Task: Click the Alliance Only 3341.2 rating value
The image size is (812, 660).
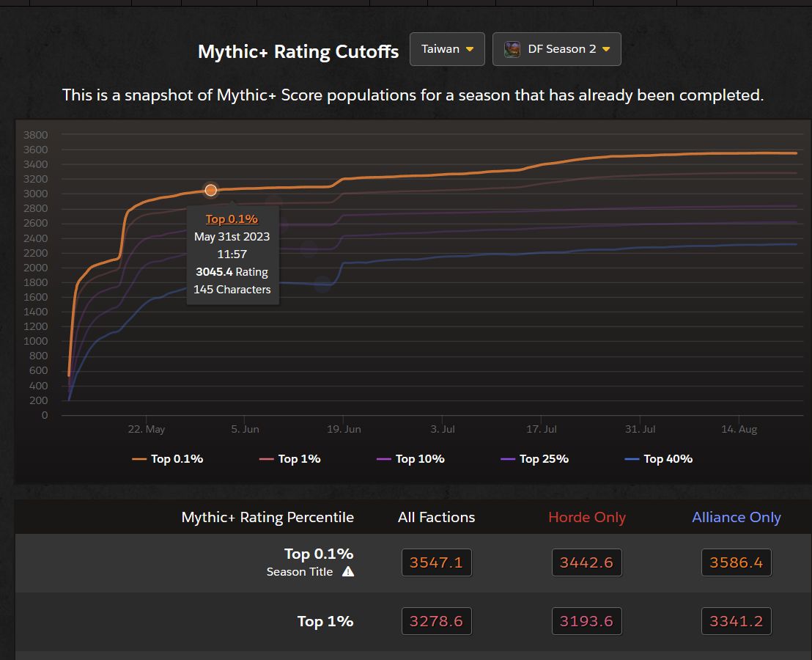Action: (736, 621)
